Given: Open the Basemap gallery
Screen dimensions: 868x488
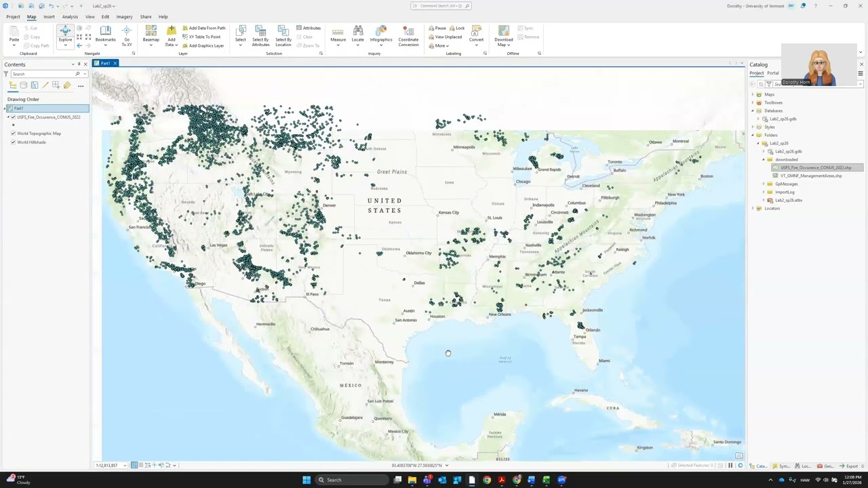Looking at the screenshot, I should point(151,36).
